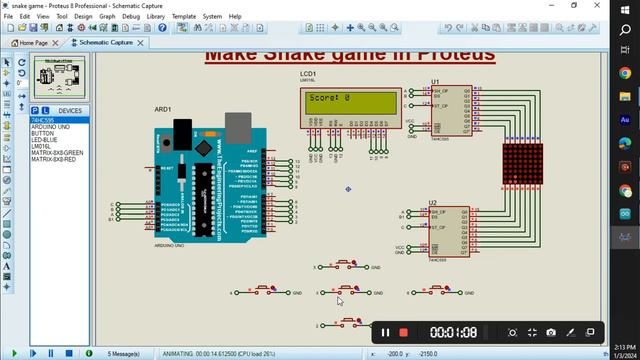Click the Step simulation button
Viewport: 640px width, 360px height.
[33, 353]
